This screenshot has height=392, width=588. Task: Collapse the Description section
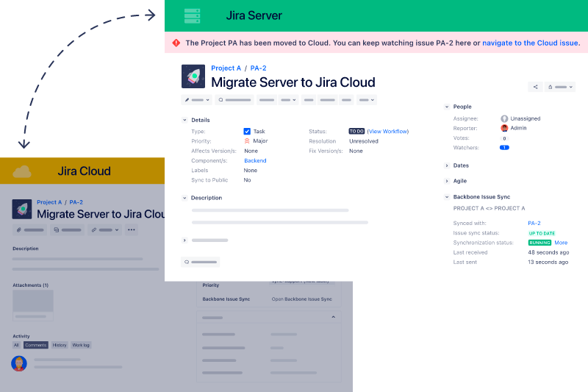click(184, 198)
